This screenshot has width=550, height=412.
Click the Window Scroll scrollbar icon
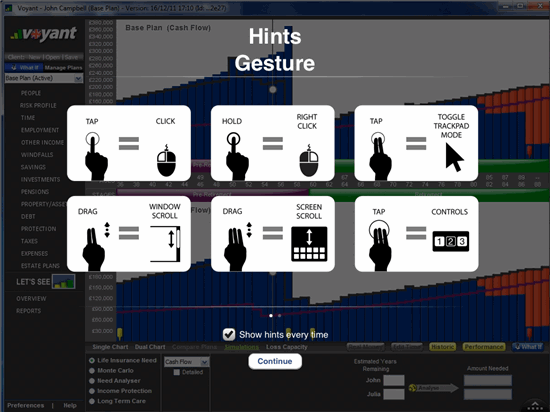[165, 244]
